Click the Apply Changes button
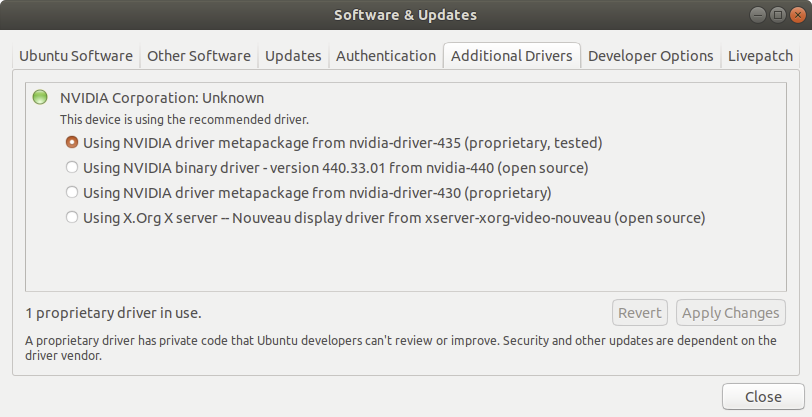 point(731,313)
